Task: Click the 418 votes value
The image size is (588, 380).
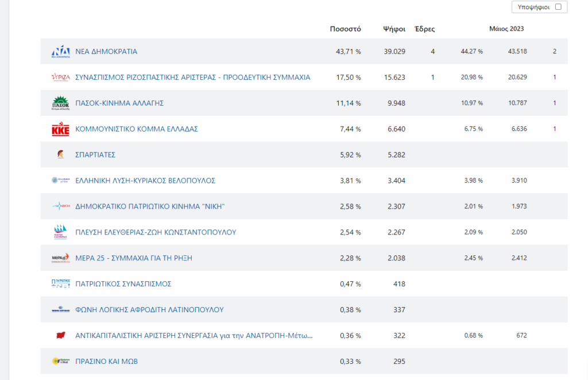Action: [400, 284]
